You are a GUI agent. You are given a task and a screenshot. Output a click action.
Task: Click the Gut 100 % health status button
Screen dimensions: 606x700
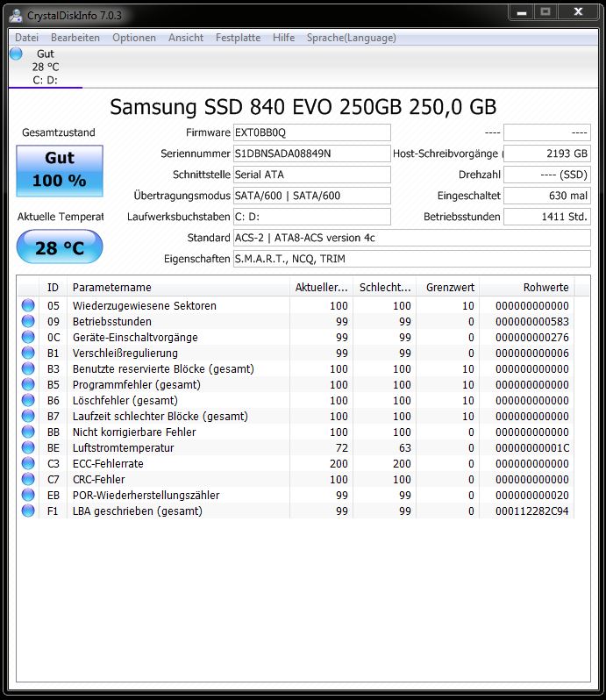tap(60, 170)
